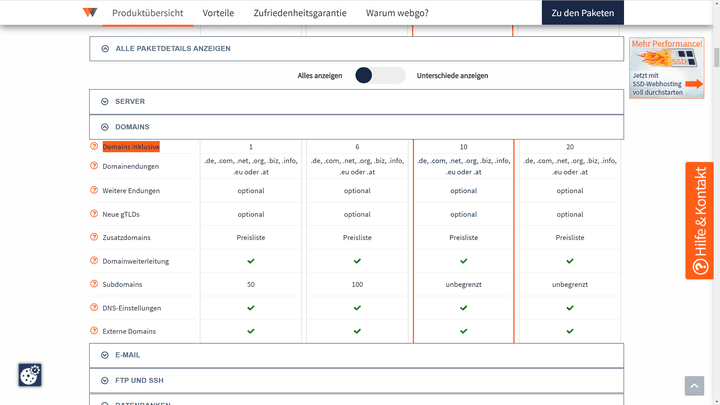720x405 pixels.
Task: Click the webgo logo icon
Action: click(90, 12)
